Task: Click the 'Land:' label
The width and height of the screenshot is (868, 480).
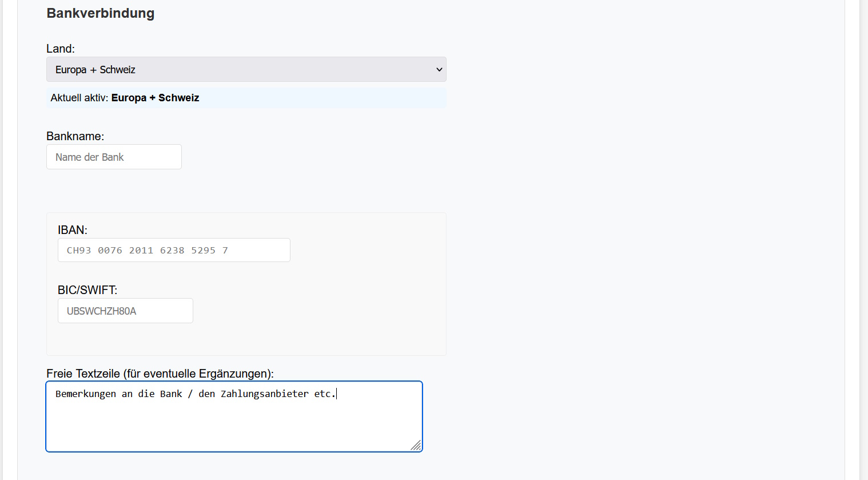Action: 60,49
